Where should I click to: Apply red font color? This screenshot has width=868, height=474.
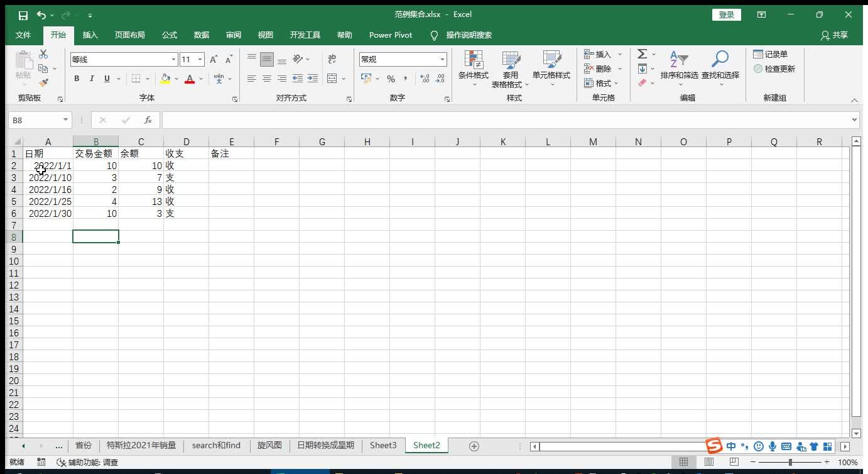pos(190,79)
